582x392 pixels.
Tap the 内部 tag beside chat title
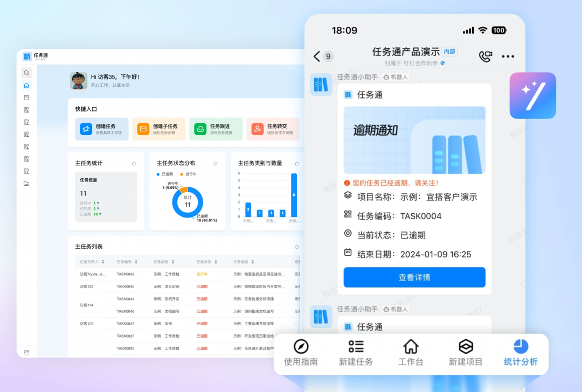(449, 52)
